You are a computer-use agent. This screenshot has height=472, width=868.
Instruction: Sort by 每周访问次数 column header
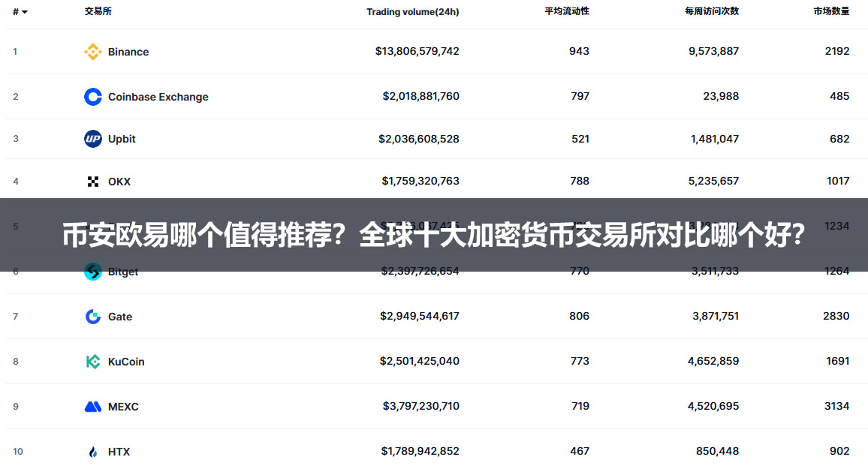[712, 11]
